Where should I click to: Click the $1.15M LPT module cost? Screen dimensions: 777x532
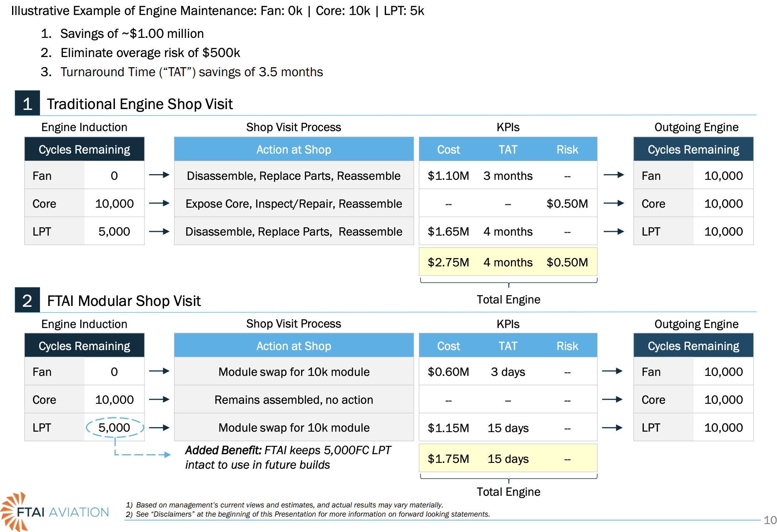coord(448,428)
